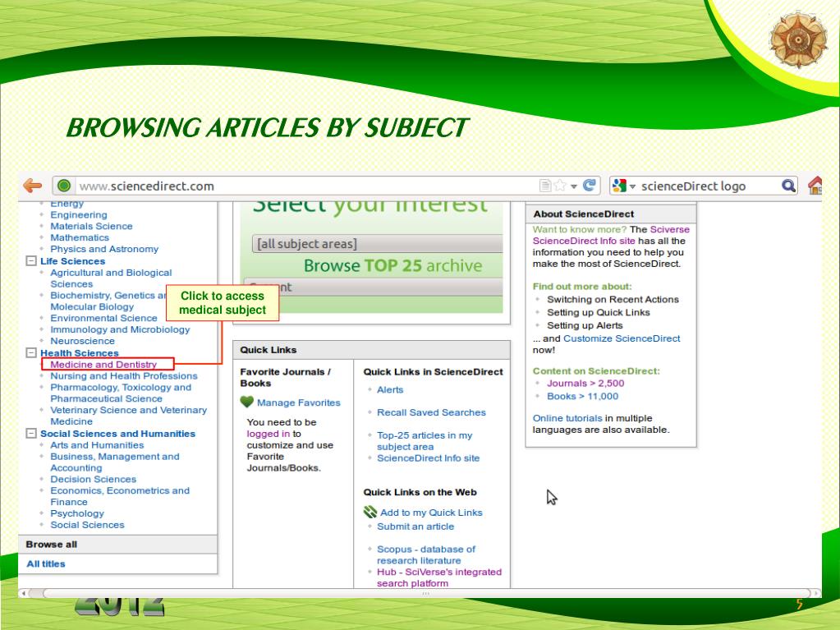Click the All titles link
Image resolution: width=840 pixels, height=630 pixels.
[46, 563]
